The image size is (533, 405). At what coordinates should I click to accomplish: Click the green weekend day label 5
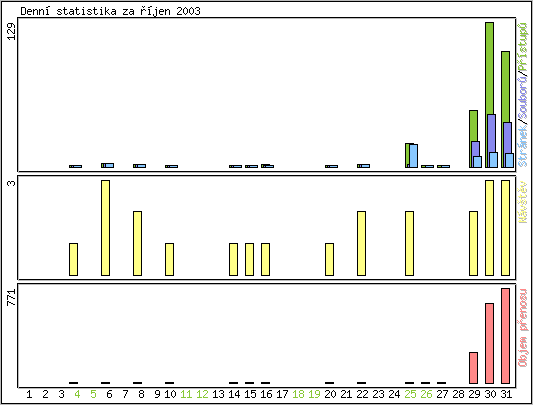[93, 394]
